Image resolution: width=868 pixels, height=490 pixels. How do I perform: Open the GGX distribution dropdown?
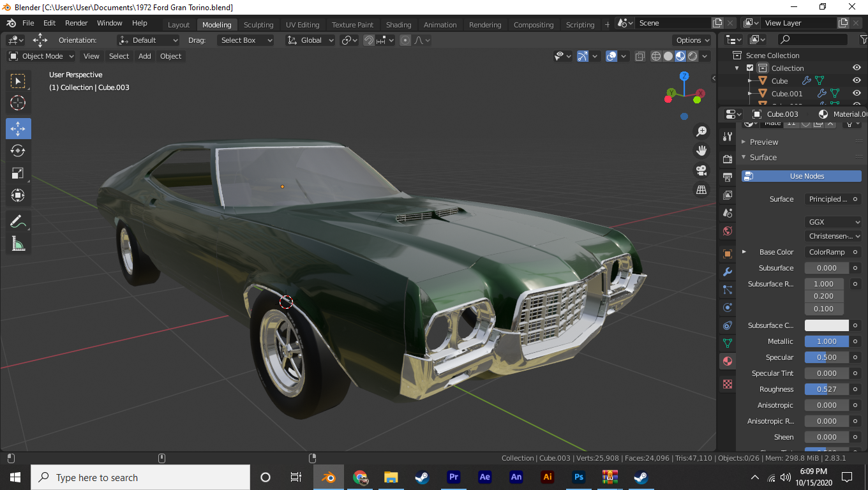833,222
